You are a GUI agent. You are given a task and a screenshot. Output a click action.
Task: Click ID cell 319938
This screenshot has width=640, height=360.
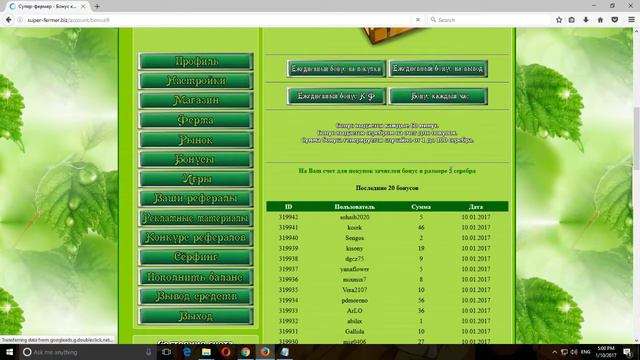pyautogui.click(x=289, y=259)
